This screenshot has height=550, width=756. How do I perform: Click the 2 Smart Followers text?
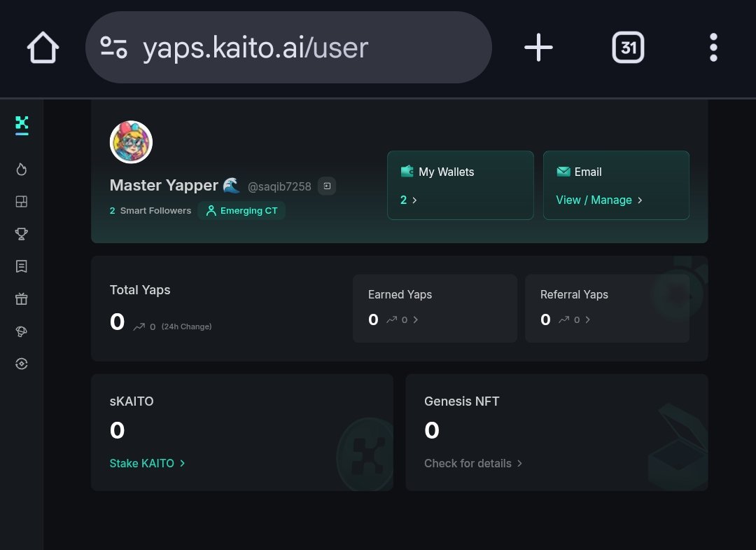click(x=150, y=211)
